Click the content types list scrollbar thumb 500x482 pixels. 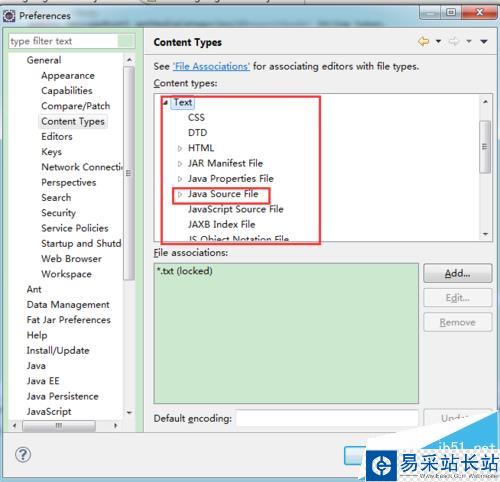click(x=485, y=147)
